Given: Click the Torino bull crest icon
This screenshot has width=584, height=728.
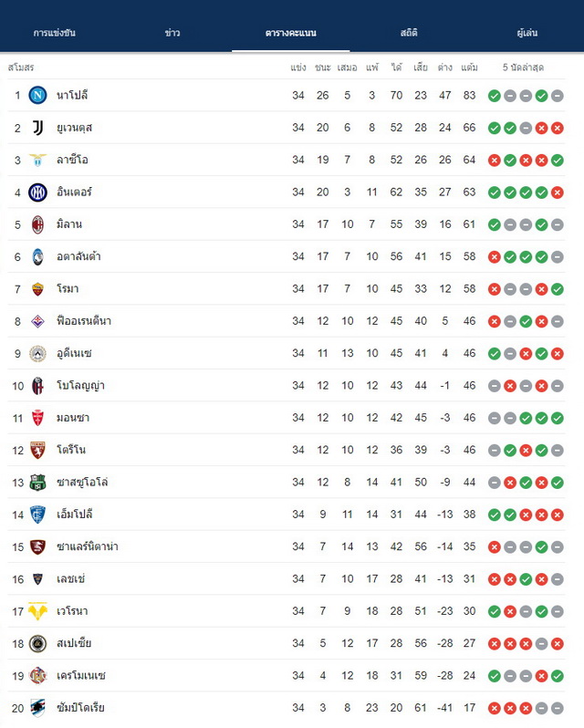Looking at the screenshot, I should [37, 451].
